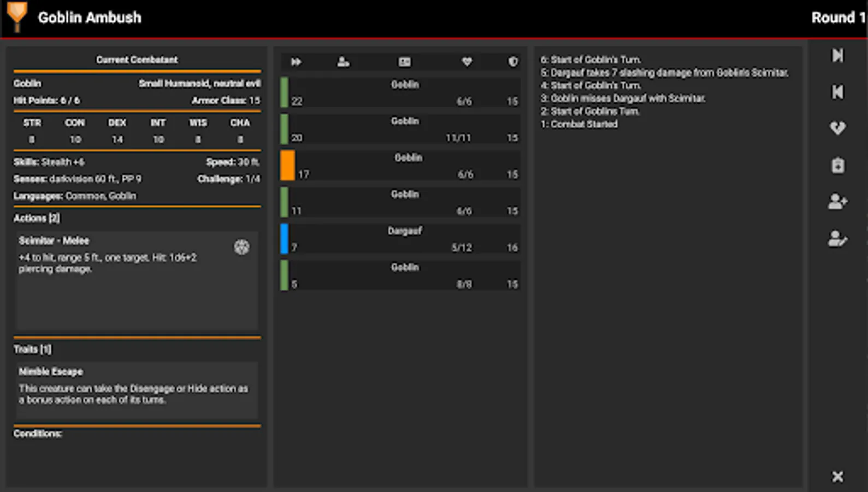Select Dargauf in the initiative list
The height and width of the screenshot is (492, 868).
(x=400, y=239)
